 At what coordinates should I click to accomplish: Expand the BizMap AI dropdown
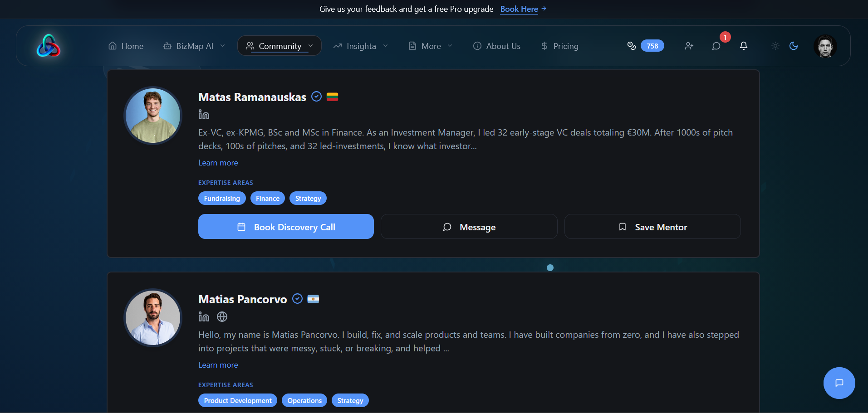point(194,46)
